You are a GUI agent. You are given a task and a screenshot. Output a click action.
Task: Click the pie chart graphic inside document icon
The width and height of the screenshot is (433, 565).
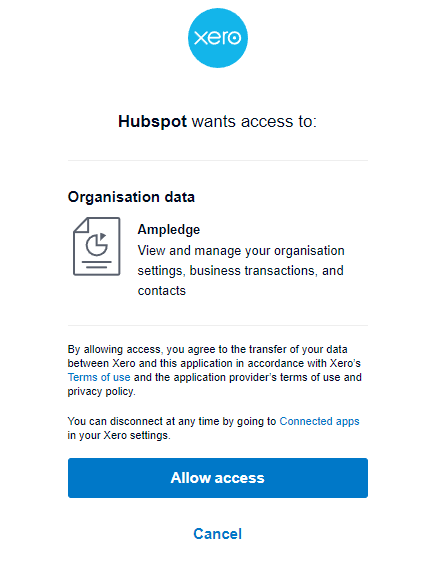coord(97,244)
